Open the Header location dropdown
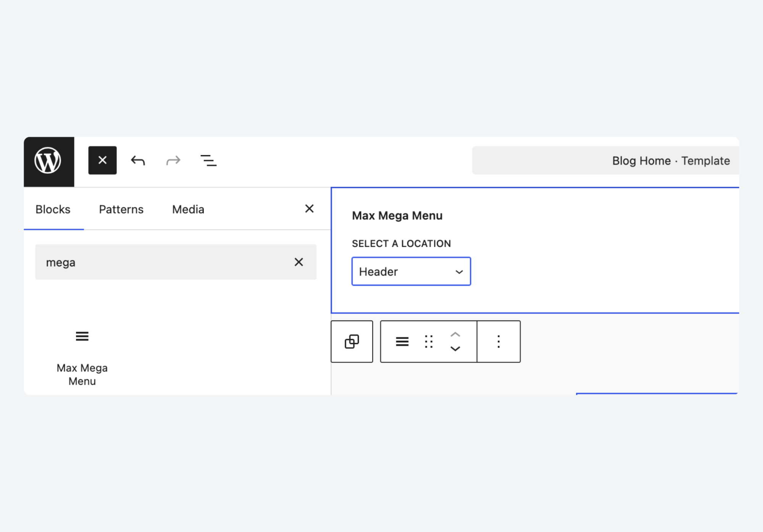 [x=411, y=272]
